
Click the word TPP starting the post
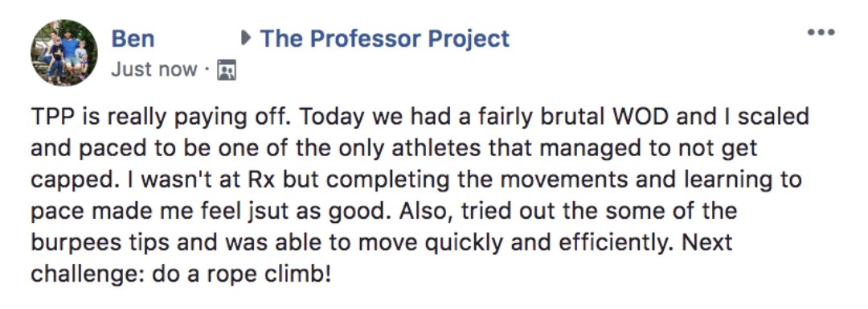[50, 117]
